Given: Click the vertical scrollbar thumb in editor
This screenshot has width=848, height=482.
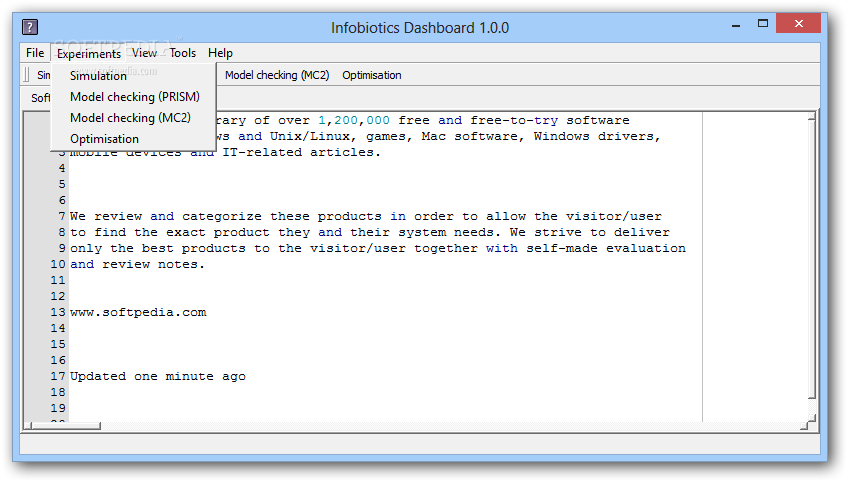Looking at the screenshot, I should tap(811, 260).
